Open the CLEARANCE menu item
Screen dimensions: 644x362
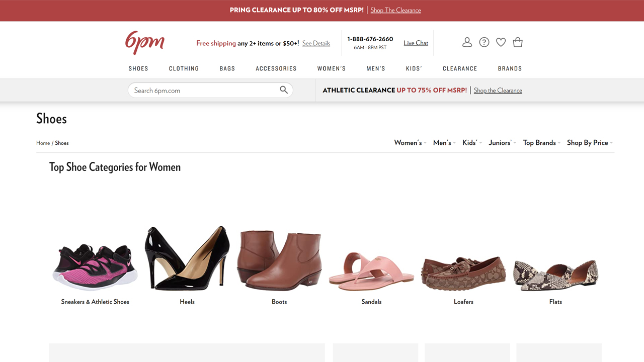(459, 68)
